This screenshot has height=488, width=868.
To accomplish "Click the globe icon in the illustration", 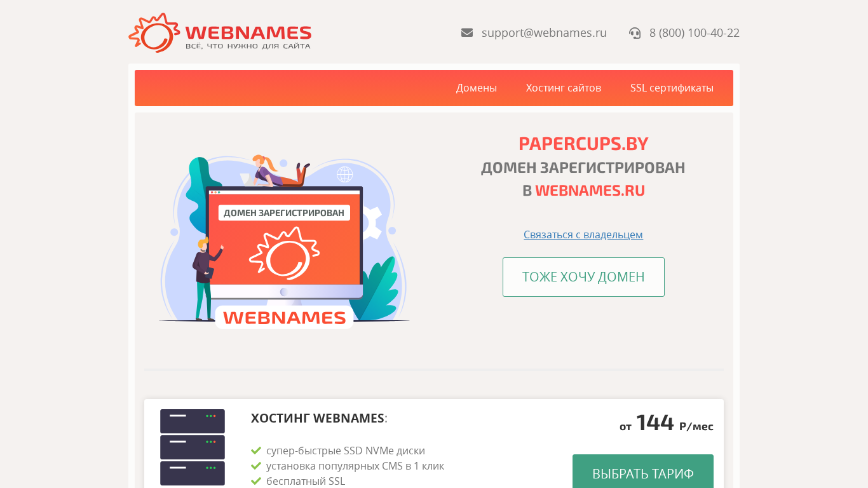I will [345, 174].
